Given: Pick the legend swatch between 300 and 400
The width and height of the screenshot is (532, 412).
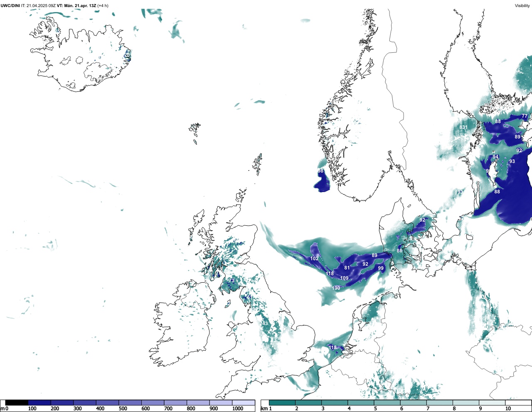Looking at the screenshot, I should coord(84,402).
